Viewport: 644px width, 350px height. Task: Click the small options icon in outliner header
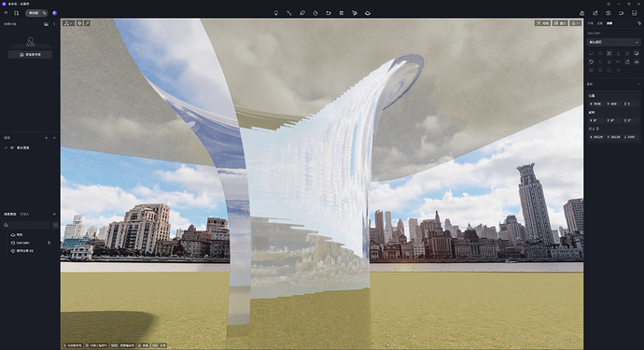pyautogui.click(x=54, y=215)
